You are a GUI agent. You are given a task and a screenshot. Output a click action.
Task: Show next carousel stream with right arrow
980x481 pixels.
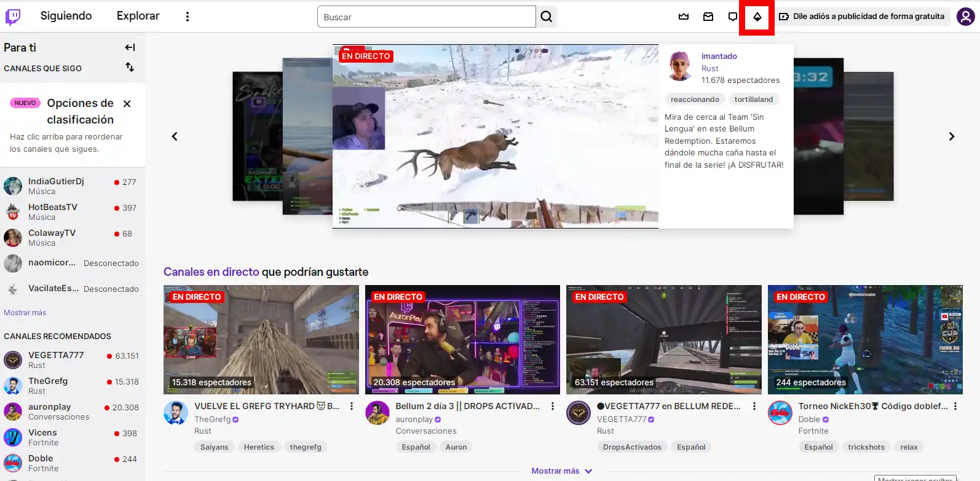point(951,136)
